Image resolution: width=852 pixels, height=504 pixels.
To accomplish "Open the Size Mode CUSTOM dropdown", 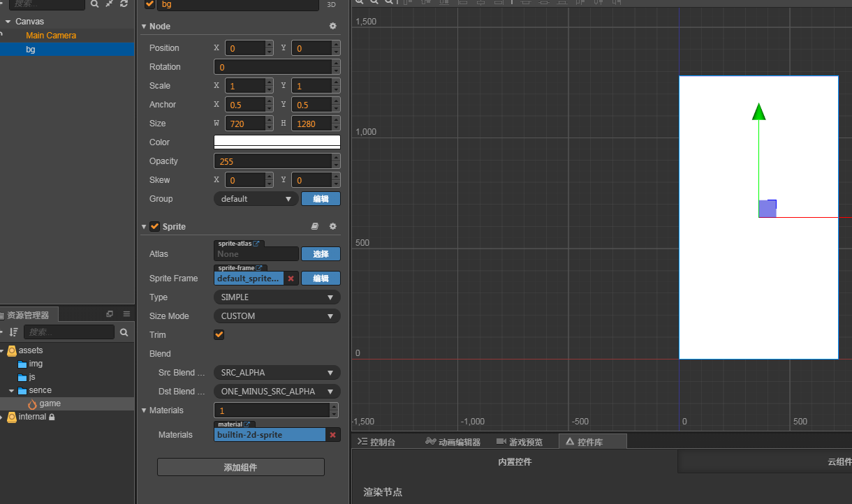I will [277, 316].
